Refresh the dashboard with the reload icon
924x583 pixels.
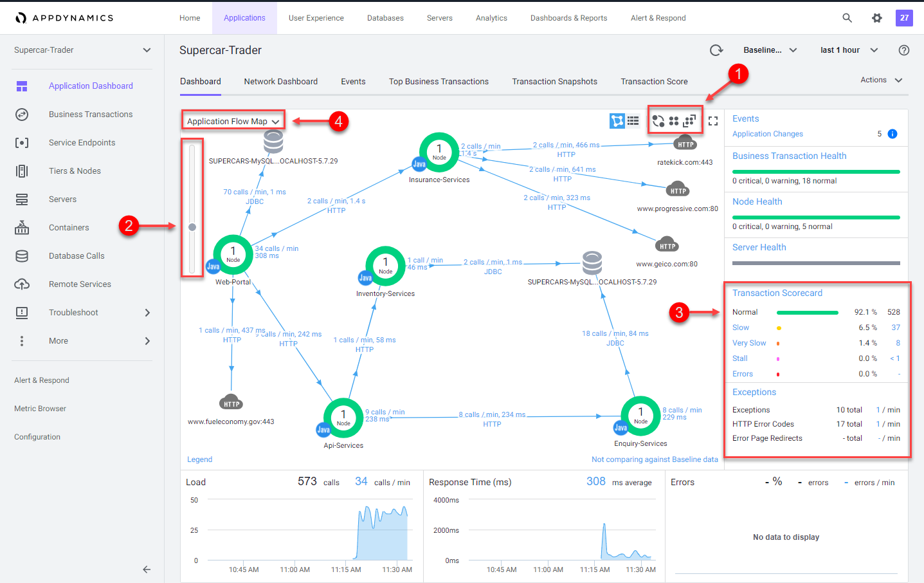point(716,50)
